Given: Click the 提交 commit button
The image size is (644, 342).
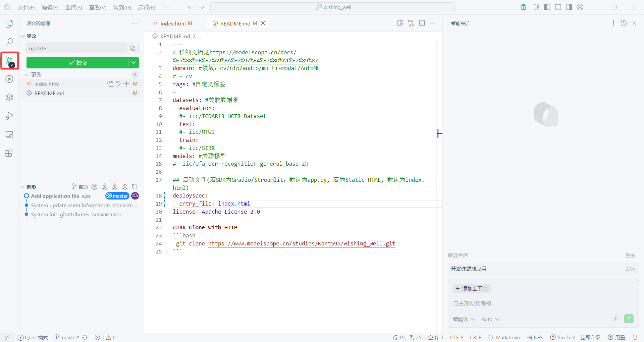Looking at the screenshot, I should 77,63.
